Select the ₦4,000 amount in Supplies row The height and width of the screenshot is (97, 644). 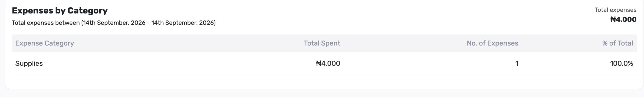click(x=328, y=64)
